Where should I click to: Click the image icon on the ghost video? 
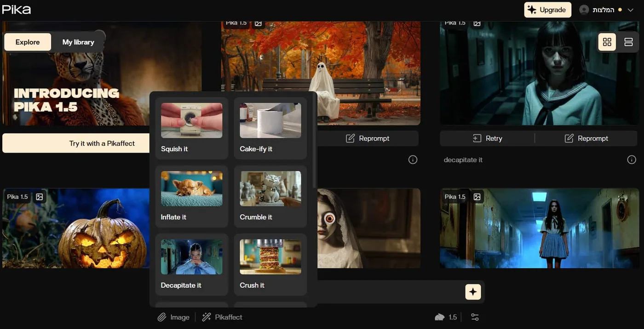[259, 23]
